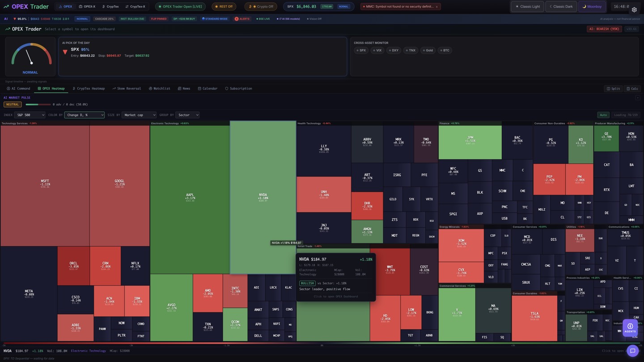This screenshot has width=644, height=362.
Task: Open the settings gear icon
Action: click(x=634, y=9)
